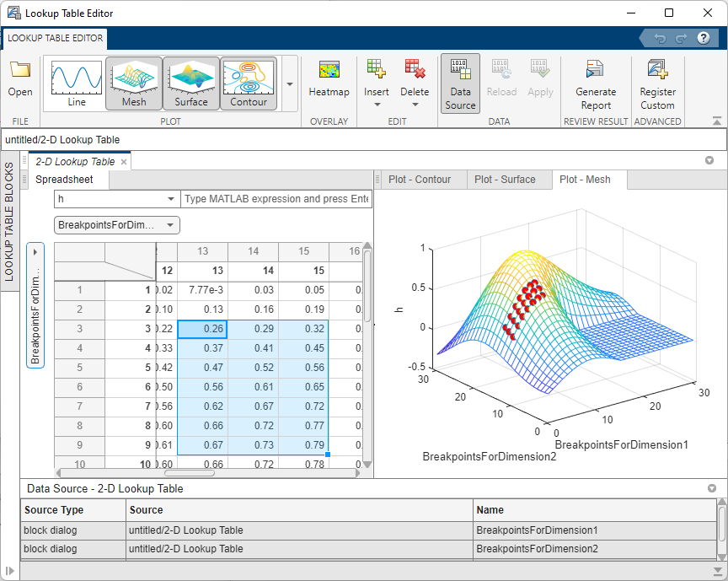The image size is (728, 581).
Task: Select cell 0.52 in row 5
Action: coord(253,368)
